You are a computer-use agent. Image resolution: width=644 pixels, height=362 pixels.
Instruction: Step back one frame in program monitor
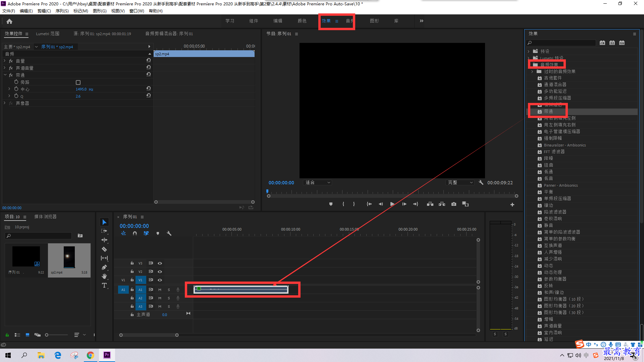click(x=381, y=204)
